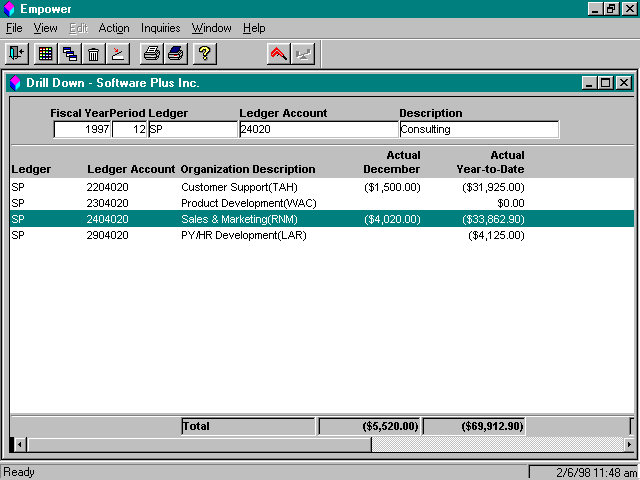The width and height of the screenshot is (640, 480).
Task: Click the horizontal scrollbar left arrow
Action: (x=20, y=444)
